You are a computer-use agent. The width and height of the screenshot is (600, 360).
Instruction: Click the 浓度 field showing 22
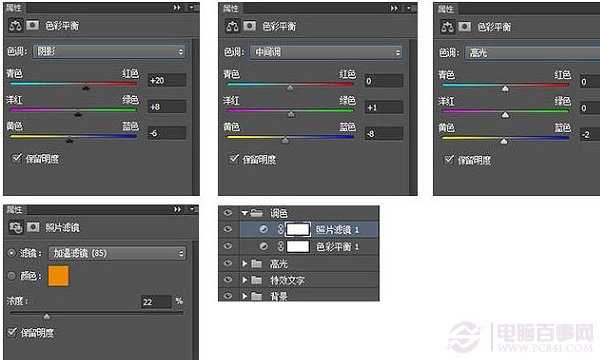156,302
